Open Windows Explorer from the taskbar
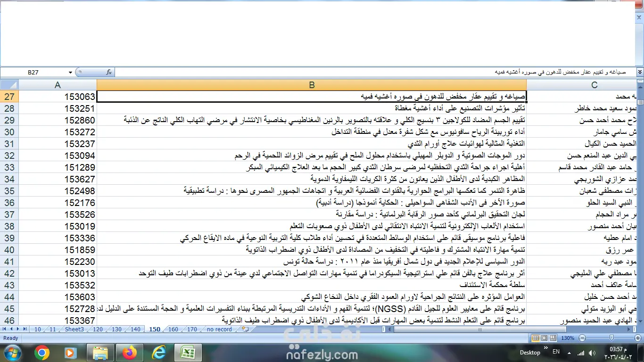 pos(100,352)
